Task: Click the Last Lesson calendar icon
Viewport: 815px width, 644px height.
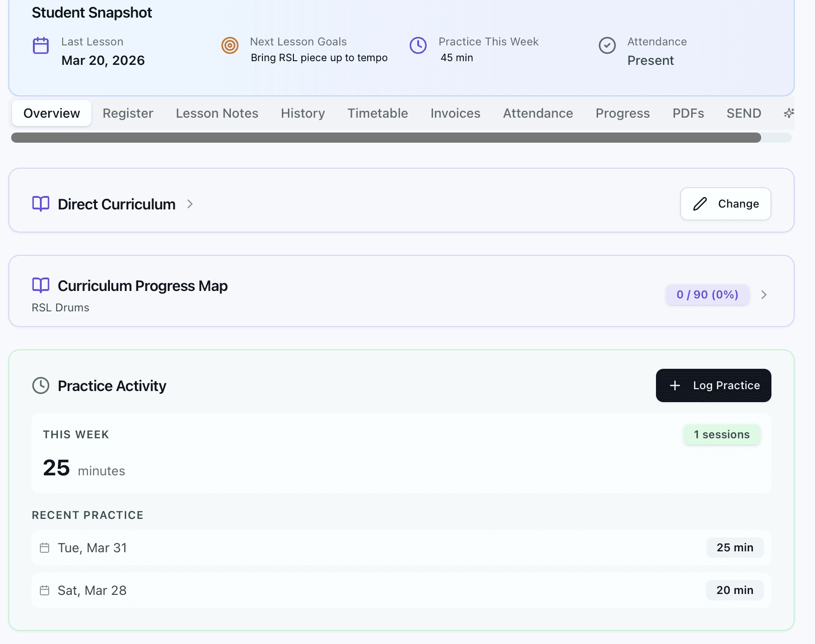Action: (41, 45)
